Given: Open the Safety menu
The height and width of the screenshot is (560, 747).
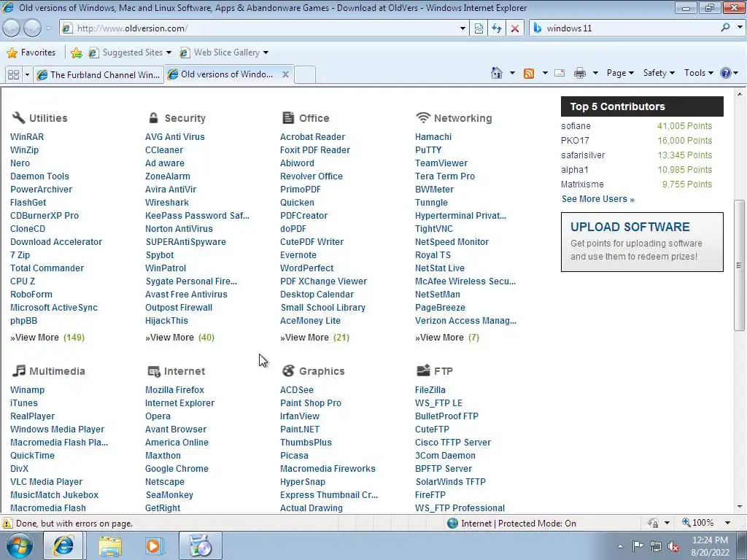Looking at the screenshot, I should coord(659,73).
